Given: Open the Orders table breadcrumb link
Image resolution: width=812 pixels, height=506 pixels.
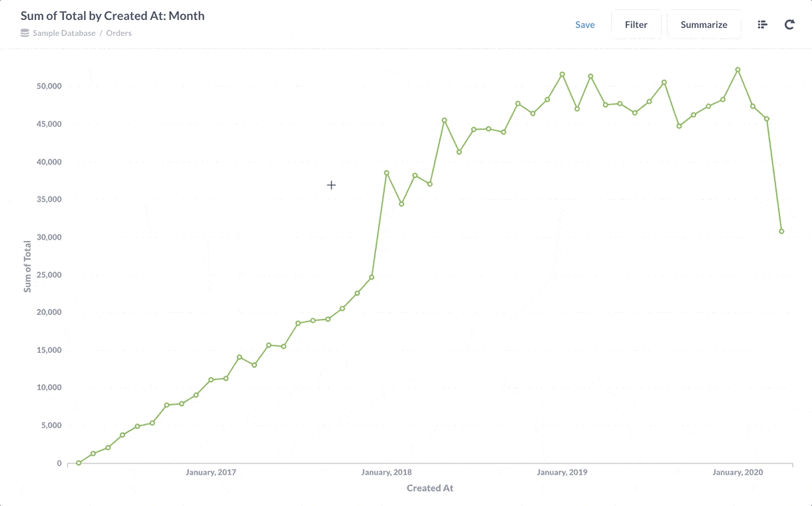Looking at the screenshot, I should click(119, 33).
